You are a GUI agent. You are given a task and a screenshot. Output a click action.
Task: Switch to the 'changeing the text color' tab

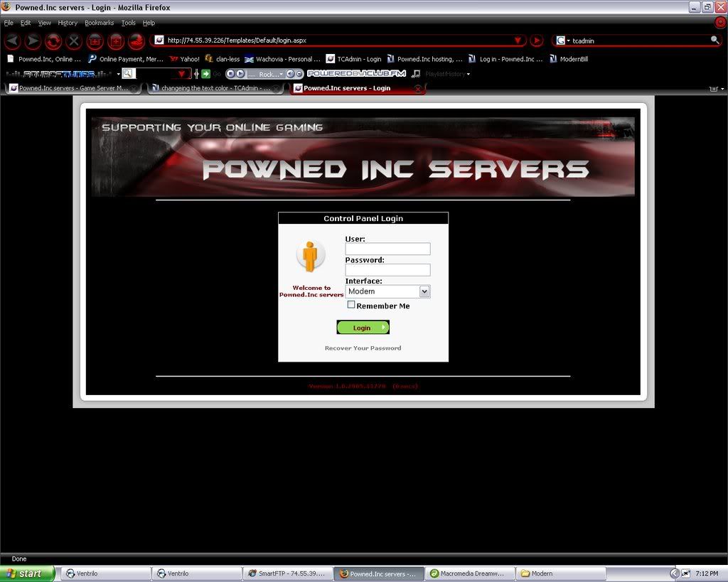[x=215, y=88]
